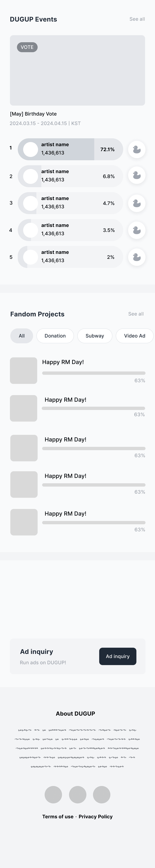Tap duck vote icon for rank 1 artist
The image size is (155, 868).
[137, 149]
